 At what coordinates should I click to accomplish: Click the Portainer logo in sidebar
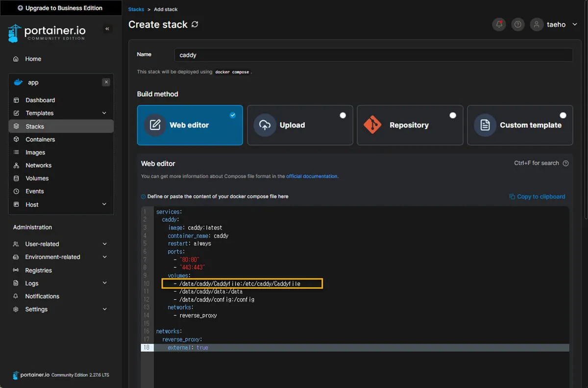[x=47, y=33]
